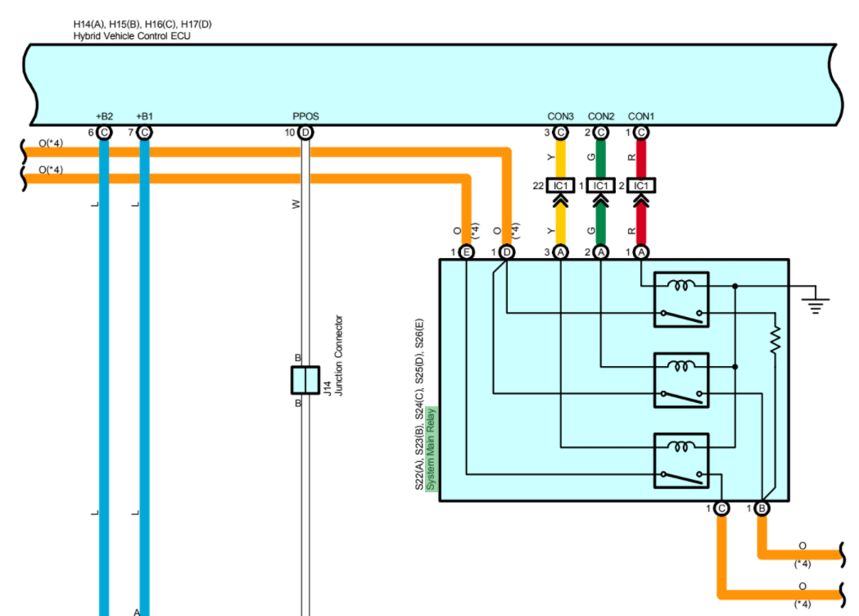Click the pin 10 D terminal under PPOS
Screen dimensions: 859x616
point(305,133)
